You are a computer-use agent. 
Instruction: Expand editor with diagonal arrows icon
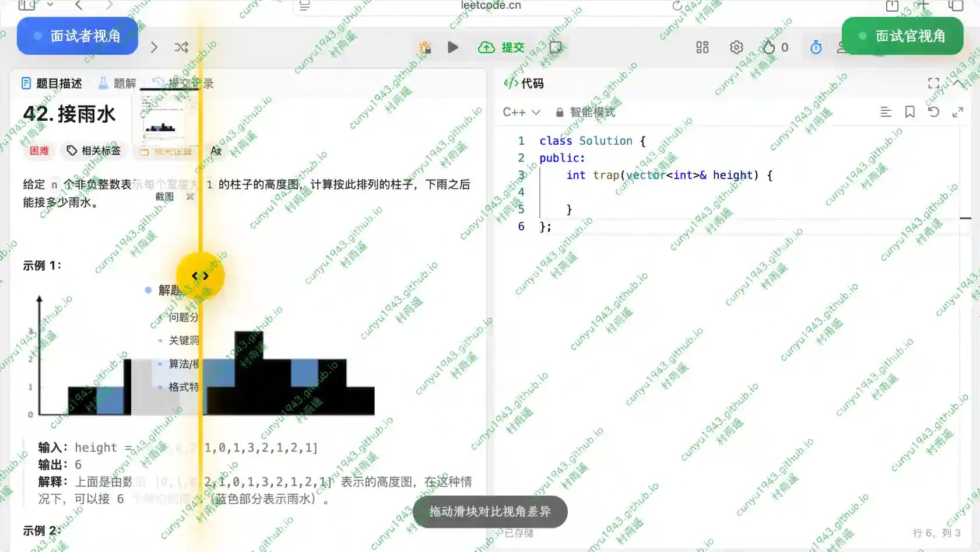pos(958,112)
